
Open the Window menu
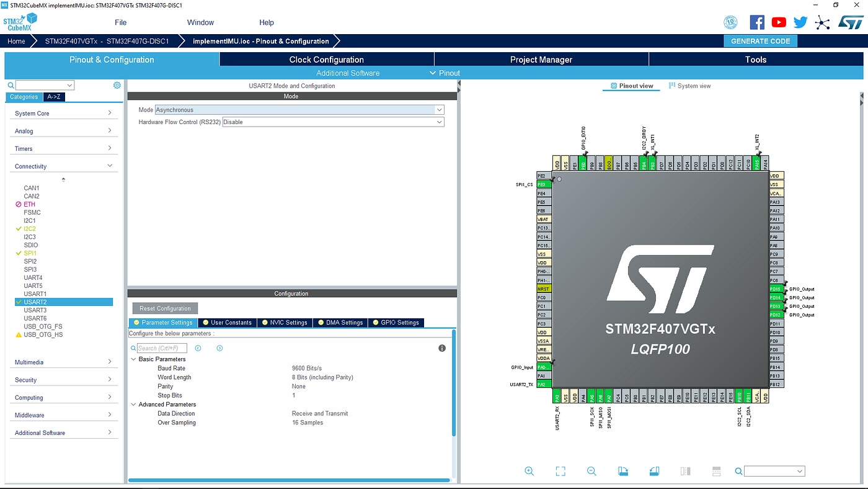200,22
